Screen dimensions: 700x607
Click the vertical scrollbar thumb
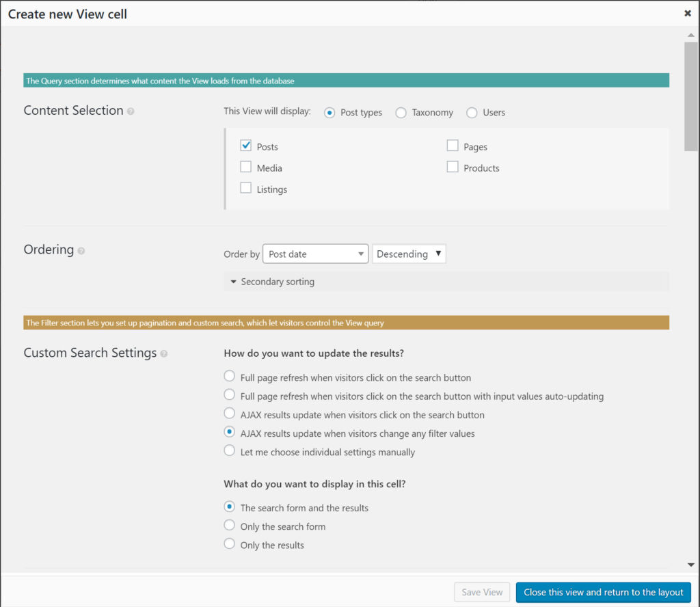690,96
